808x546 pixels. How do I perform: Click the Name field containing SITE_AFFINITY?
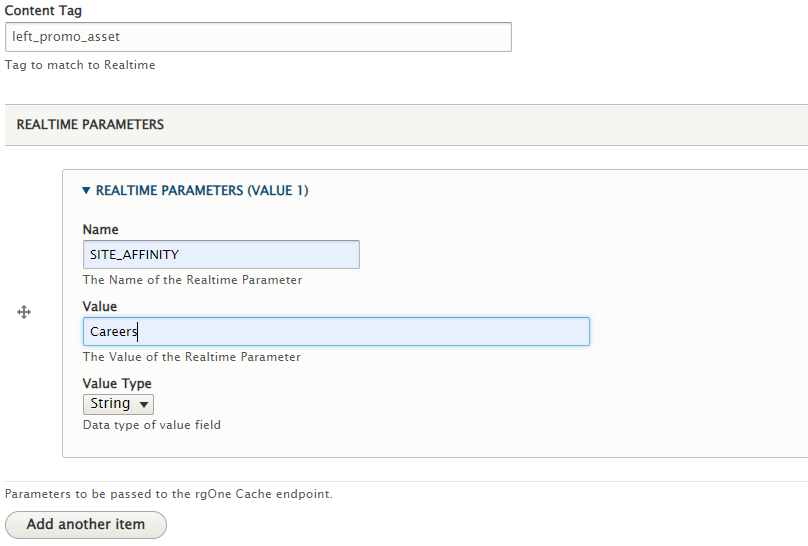[221, 255]
